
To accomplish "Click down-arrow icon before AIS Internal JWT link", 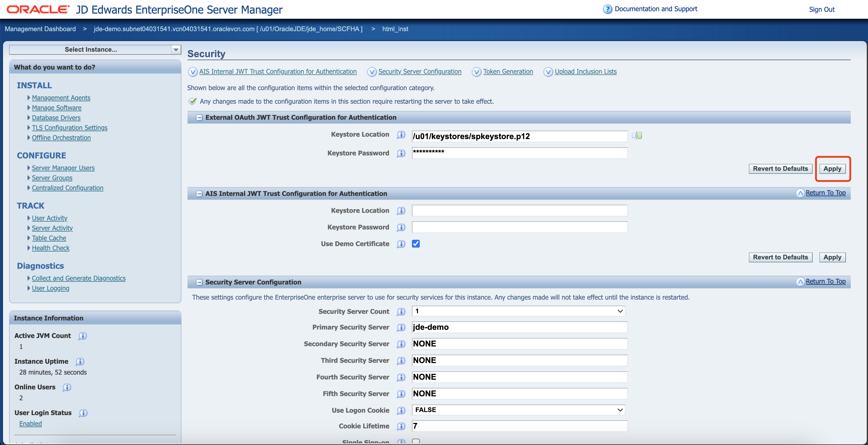I will pos(193,72).
